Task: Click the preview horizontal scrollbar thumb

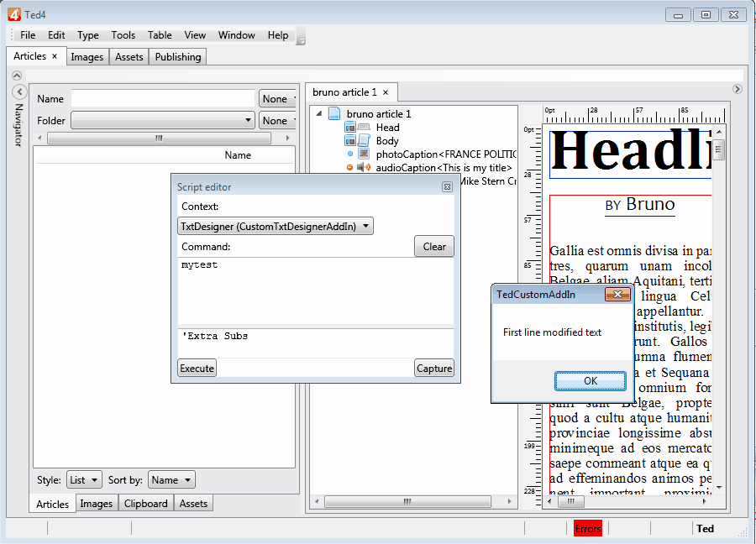Action: point(571,501)
